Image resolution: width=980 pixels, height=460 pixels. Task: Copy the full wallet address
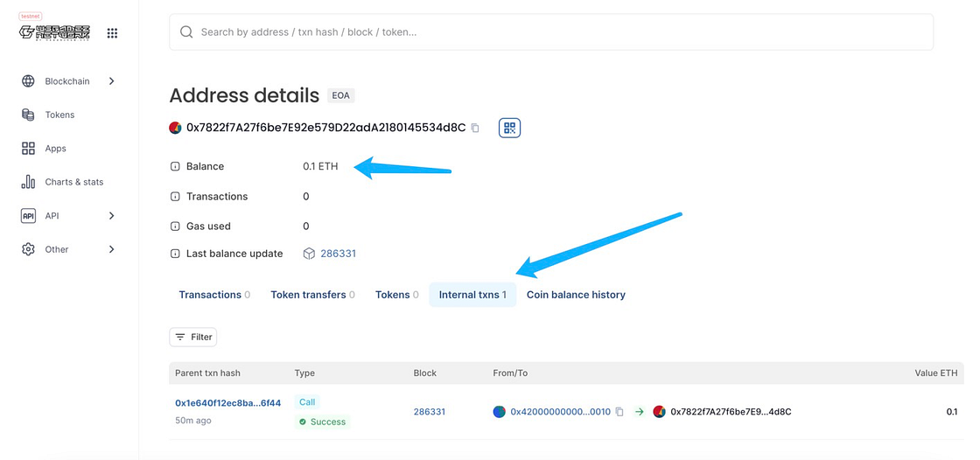click(475, 128)
